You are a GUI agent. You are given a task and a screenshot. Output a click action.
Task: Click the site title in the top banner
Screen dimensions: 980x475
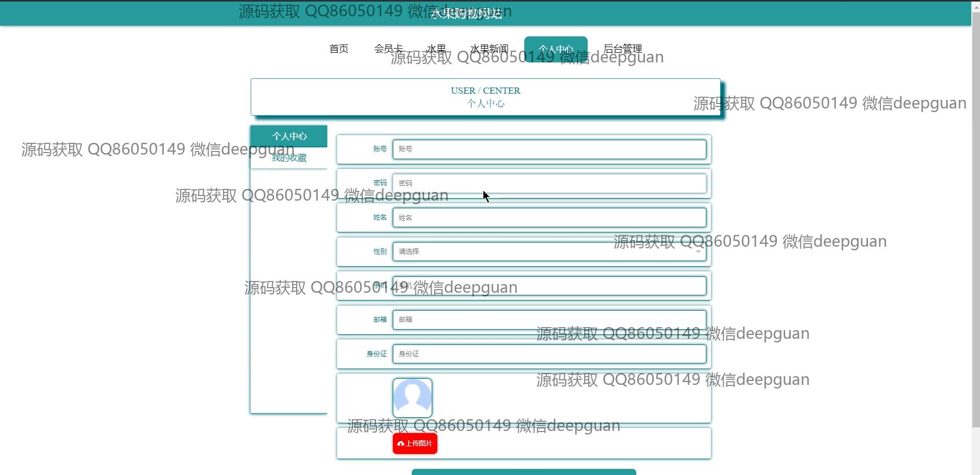[466, 14]
